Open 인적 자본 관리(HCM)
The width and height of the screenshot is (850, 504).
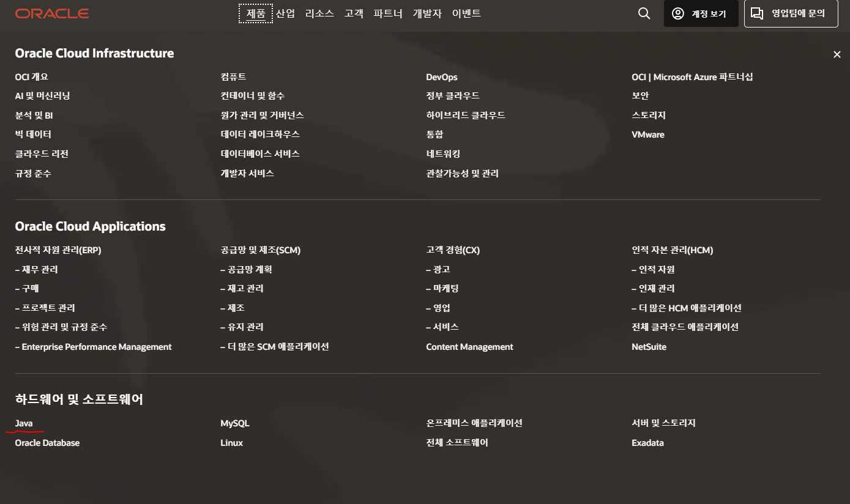673,250
